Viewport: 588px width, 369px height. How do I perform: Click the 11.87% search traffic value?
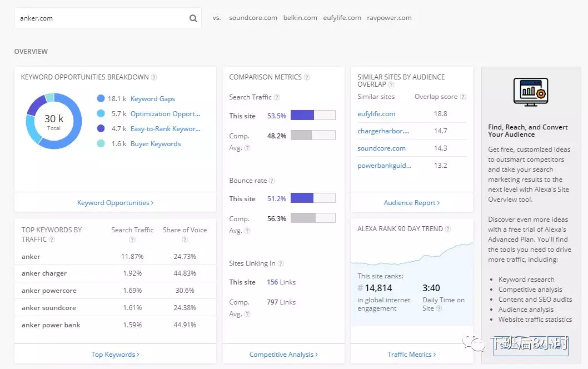coord(132,257)
